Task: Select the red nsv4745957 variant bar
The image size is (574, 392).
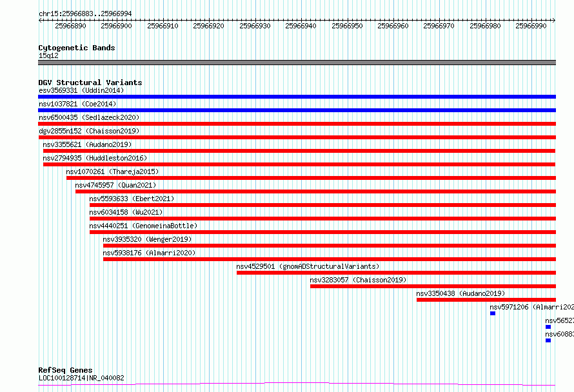Action: point(315,191)
